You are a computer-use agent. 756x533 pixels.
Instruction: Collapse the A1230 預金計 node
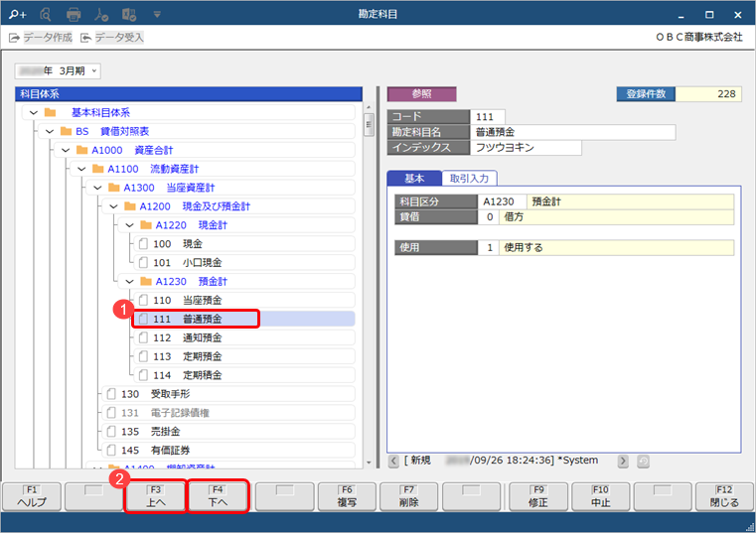[129, 282]
